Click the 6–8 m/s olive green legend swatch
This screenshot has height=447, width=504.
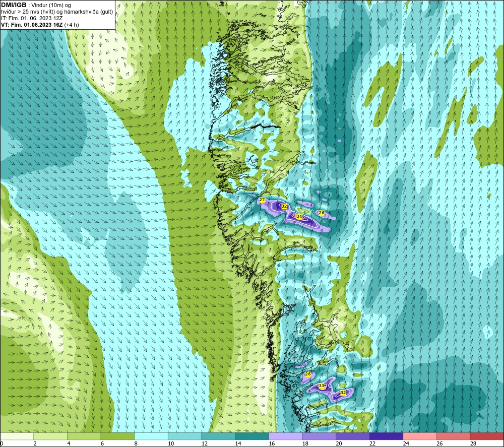117,436
